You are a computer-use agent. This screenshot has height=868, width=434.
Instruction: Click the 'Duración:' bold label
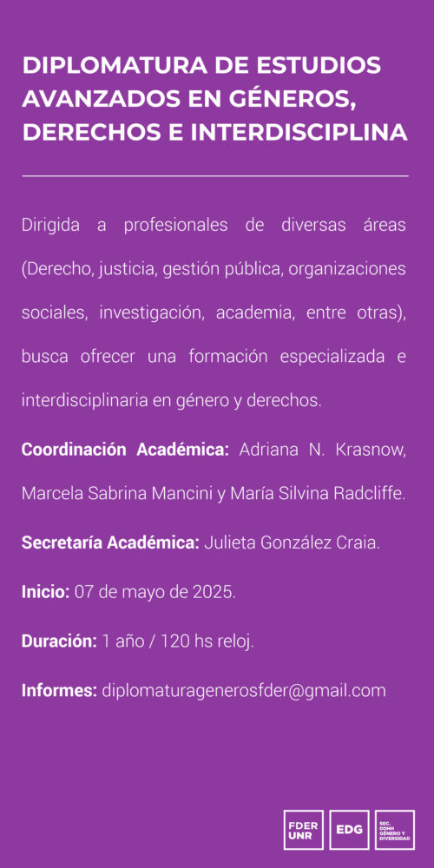59,641
